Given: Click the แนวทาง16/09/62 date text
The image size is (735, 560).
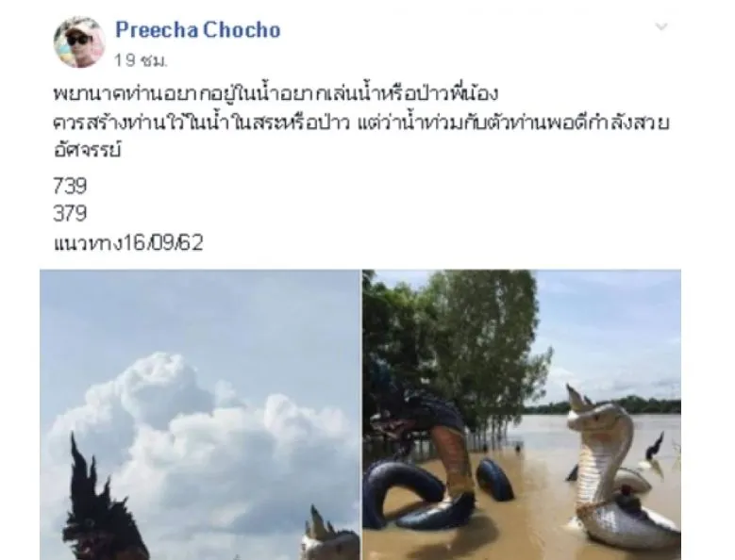Looking at the screenshot, I should pyautogui.click(x=128, y=243).
